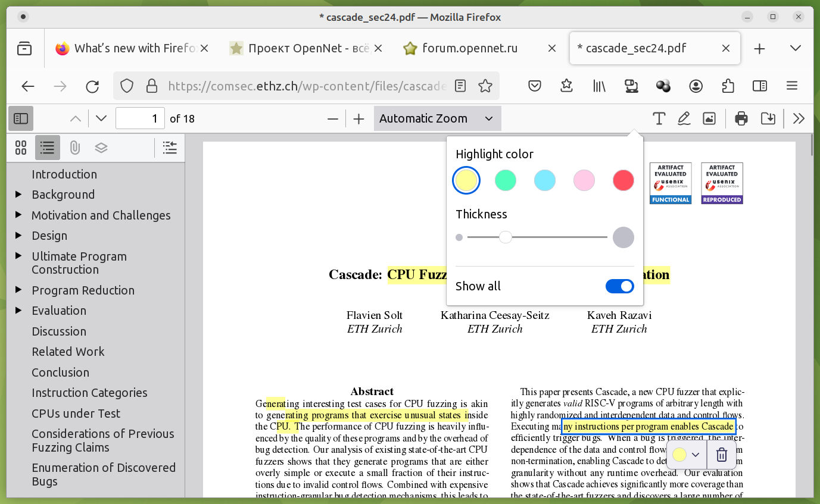Open Related Work outline entry
Viewport: 820px width, 504px height.
(68, 352)
